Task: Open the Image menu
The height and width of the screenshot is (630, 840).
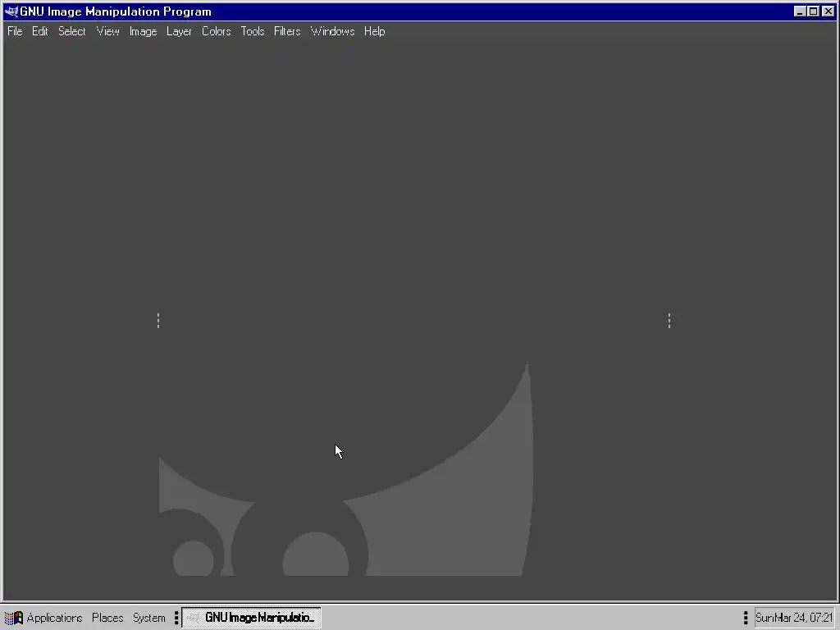Action: click(143, 32)
